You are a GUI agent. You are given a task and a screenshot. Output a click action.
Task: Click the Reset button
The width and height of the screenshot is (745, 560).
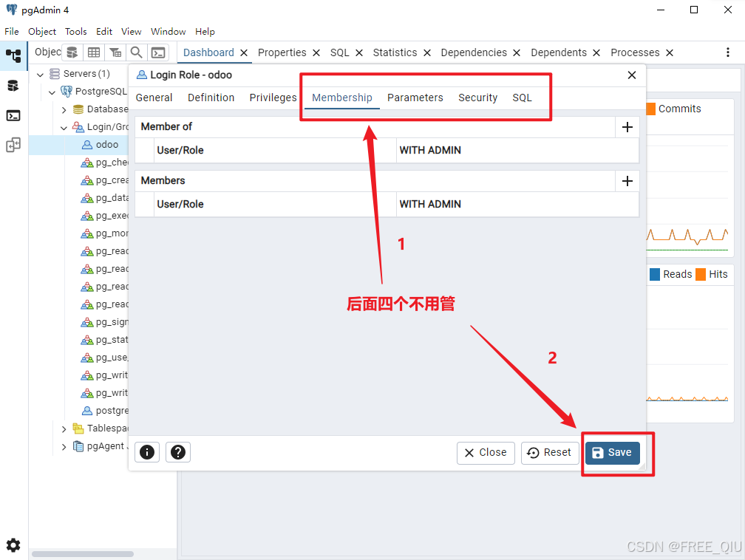(550, 453)
